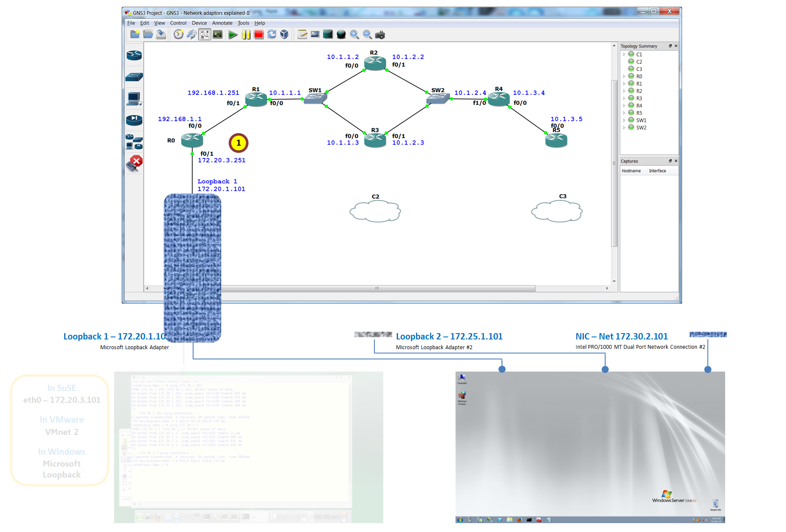Browse switches in the device sidebar
Image resolution: width=786 pixels, height=532 pixels.
pyautogui.click(x=134, y=77)
